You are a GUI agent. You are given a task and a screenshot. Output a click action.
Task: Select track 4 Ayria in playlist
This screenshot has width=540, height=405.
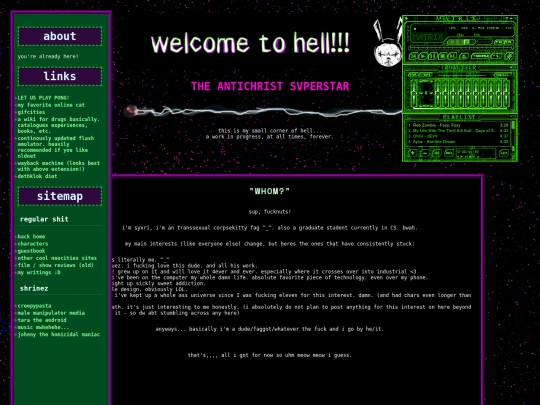(458, 142)
